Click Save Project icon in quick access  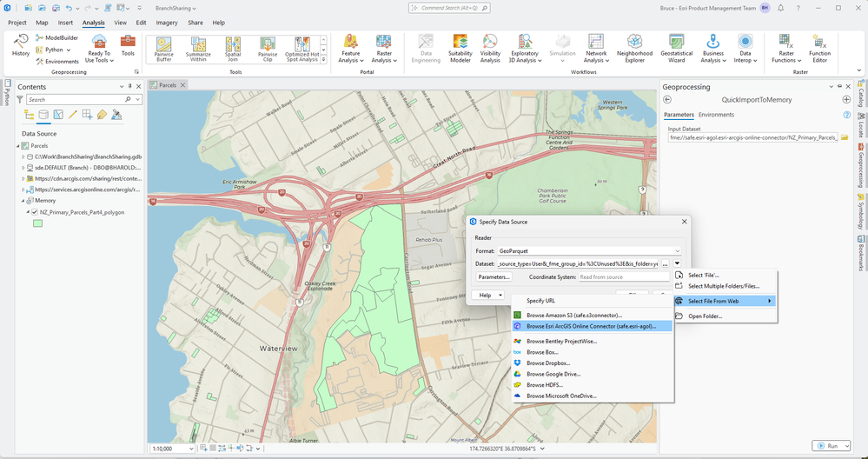(56, 9)
